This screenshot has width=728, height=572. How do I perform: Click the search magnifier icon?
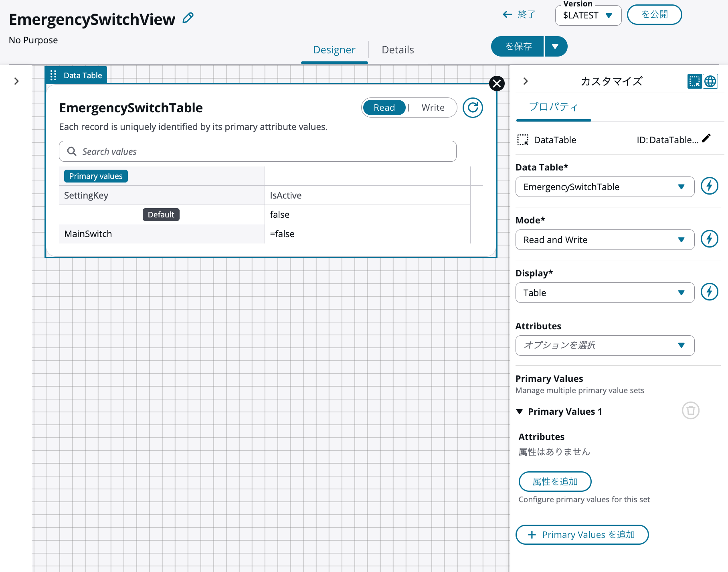(72, 151)
